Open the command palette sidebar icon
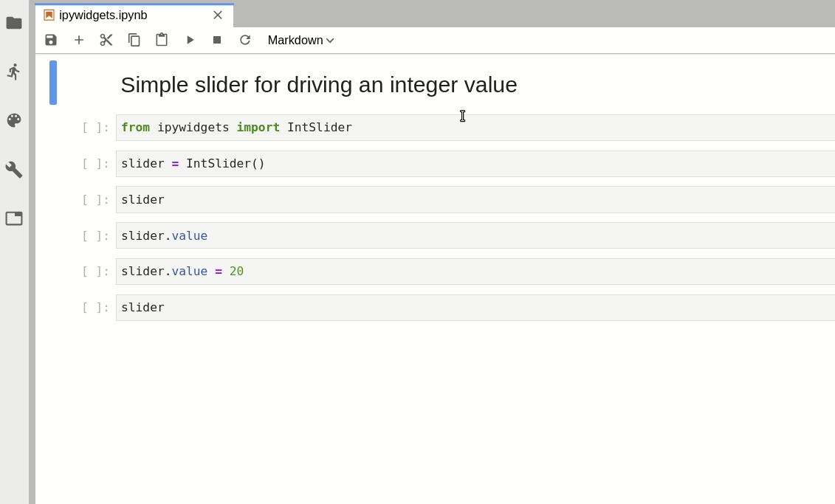This screenshot has height=504, width=835. tap(14, 120)
